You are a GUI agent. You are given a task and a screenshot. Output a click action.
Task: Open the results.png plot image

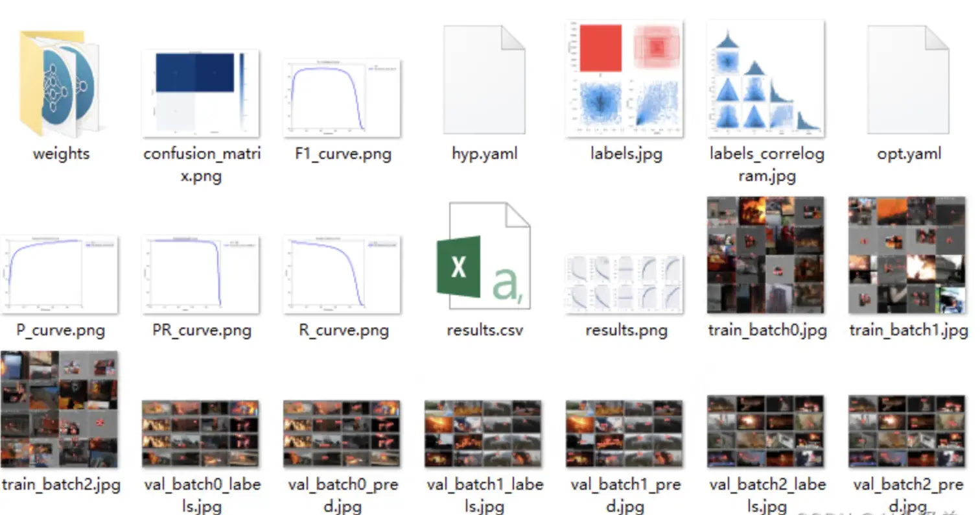click(625, 283)
